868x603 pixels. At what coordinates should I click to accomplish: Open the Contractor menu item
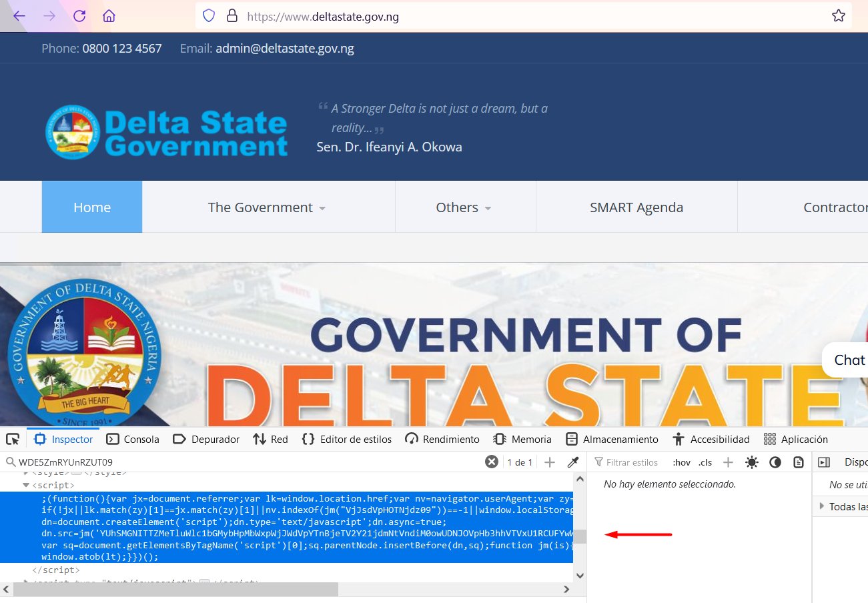coord(835,207)
